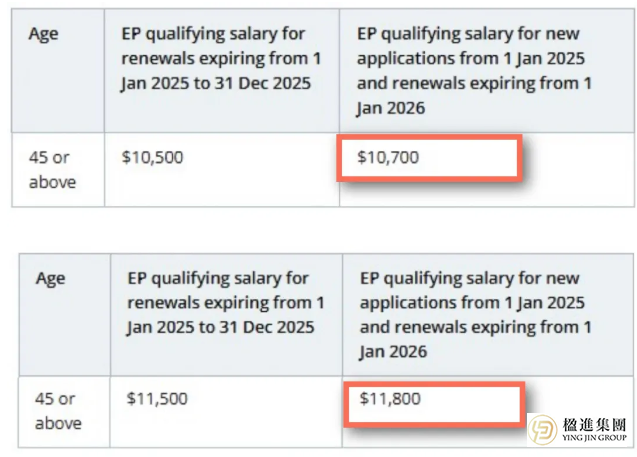The height and width of the screenshot is (457, 637).
Task: Click bottom table's new applications salary header
Action: [476, 315]
